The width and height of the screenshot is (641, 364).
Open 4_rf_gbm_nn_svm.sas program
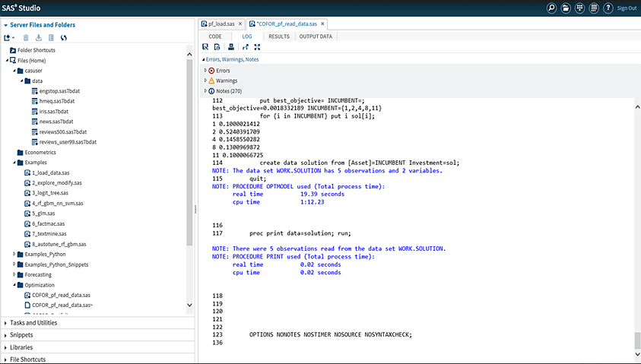pos(58,204)
